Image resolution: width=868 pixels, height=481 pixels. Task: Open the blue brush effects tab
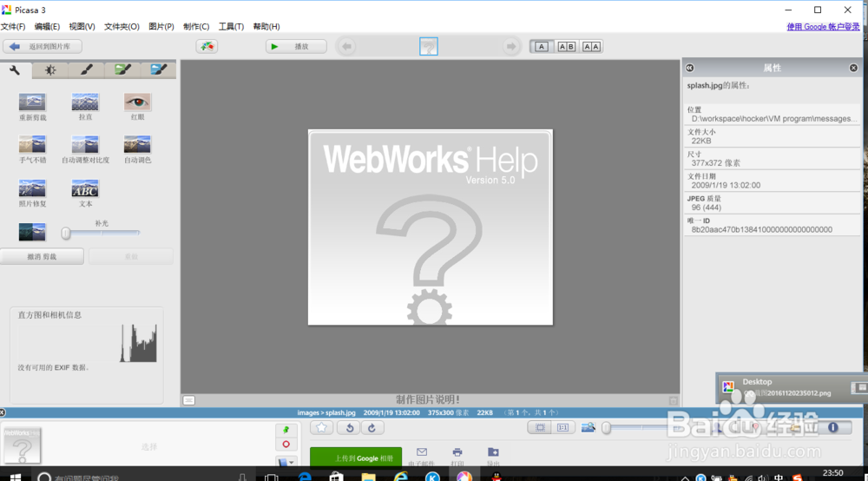pos(158,69)
